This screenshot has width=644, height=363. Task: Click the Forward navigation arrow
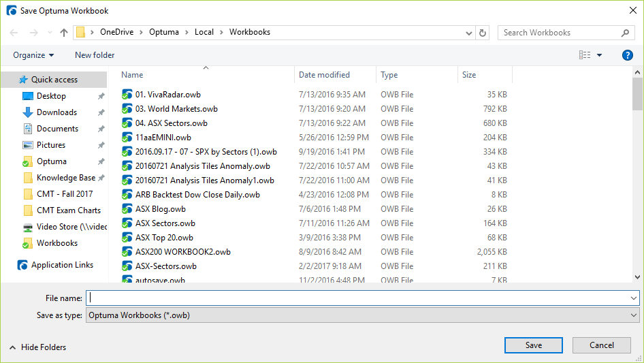pos(33,33)
